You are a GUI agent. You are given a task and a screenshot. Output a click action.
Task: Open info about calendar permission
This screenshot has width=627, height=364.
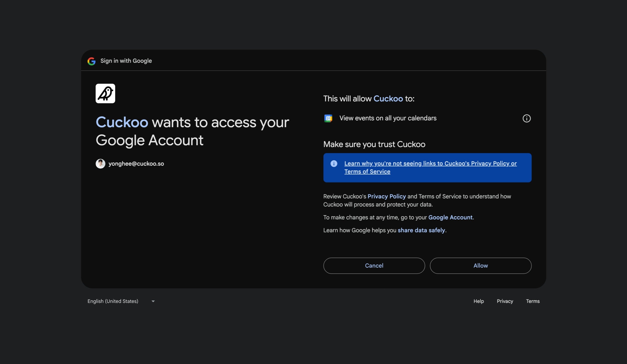[527, 118]
